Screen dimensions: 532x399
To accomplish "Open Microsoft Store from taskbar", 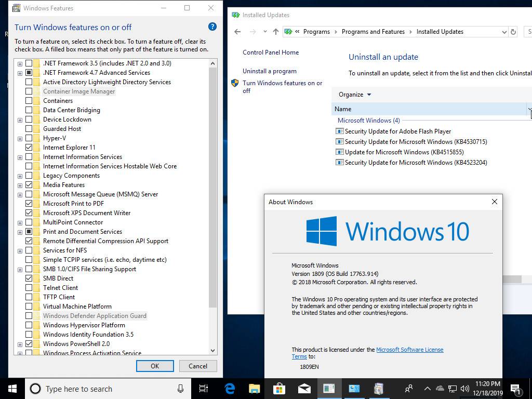I will click(279, 389).
